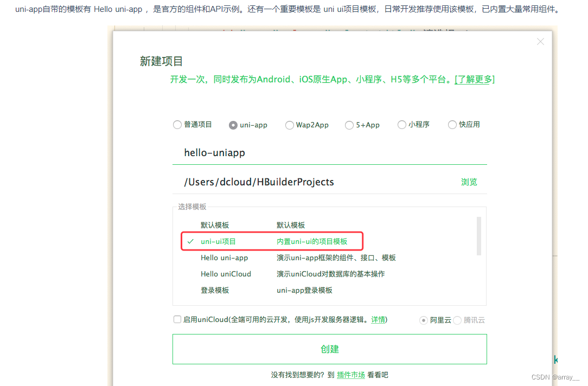Select the 阿里云 radio button
588x386 pixels.
424,320
